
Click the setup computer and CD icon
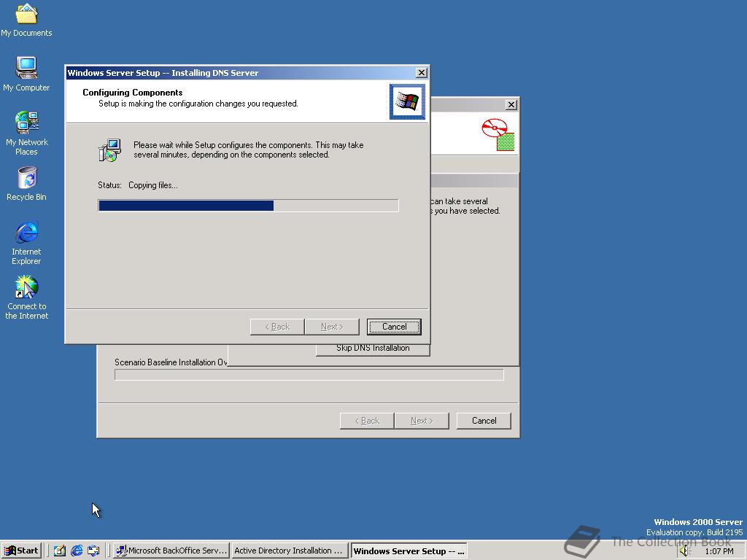click(x=110, y=150)
